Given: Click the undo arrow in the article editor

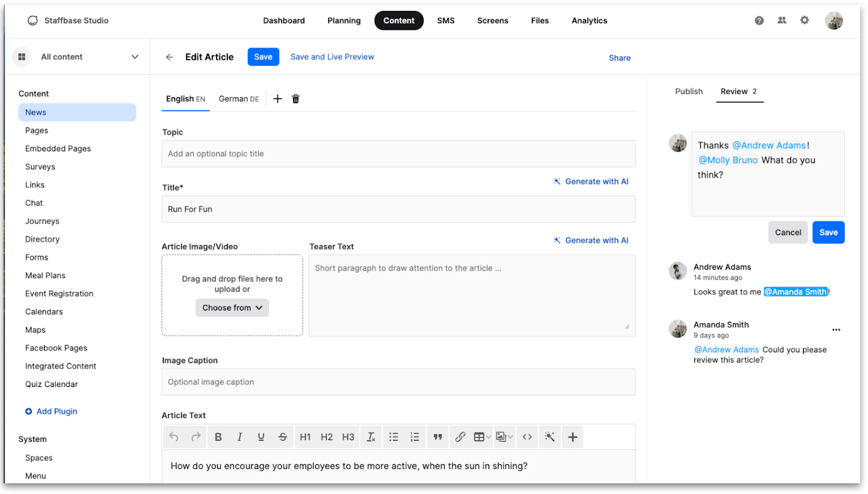Looking at the screenshot, I should (174, 436).
